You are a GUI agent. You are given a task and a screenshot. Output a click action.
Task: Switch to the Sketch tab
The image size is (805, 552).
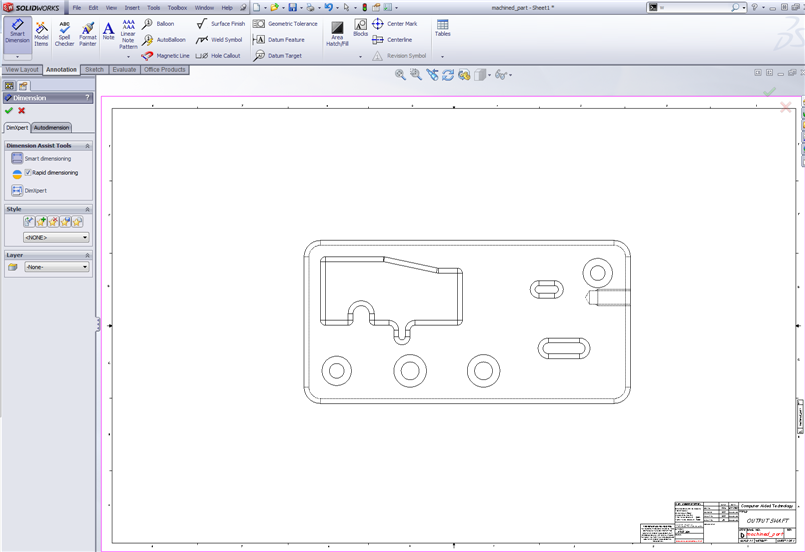click(94, 70)
